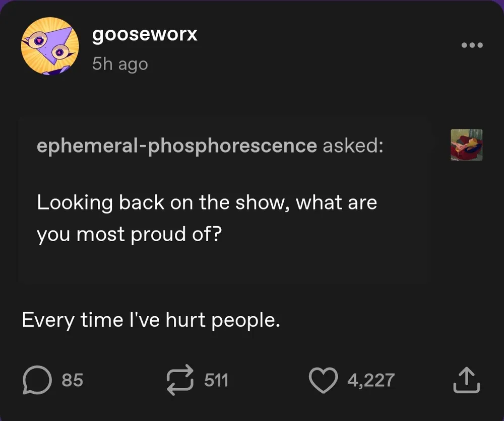Screen dimensions: 504x421
Task: View the 85 replies count
Action: tap(72, 380)
